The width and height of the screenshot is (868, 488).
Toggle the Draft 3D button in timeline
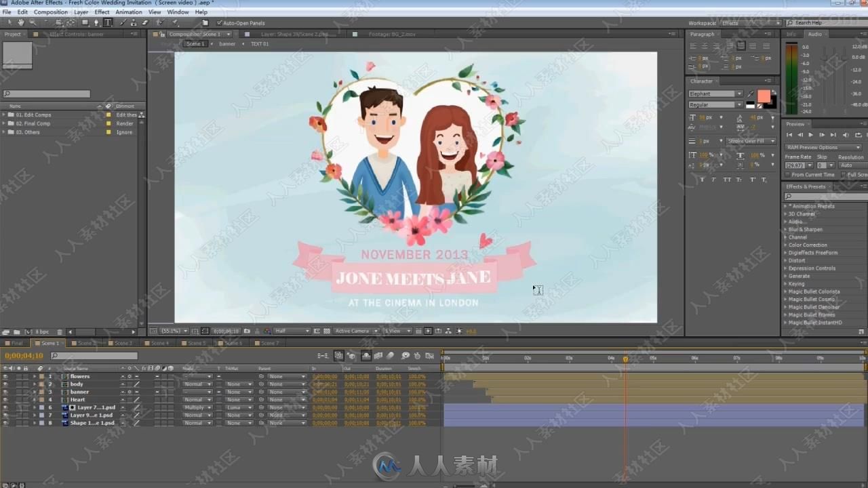tap(351, 355)
